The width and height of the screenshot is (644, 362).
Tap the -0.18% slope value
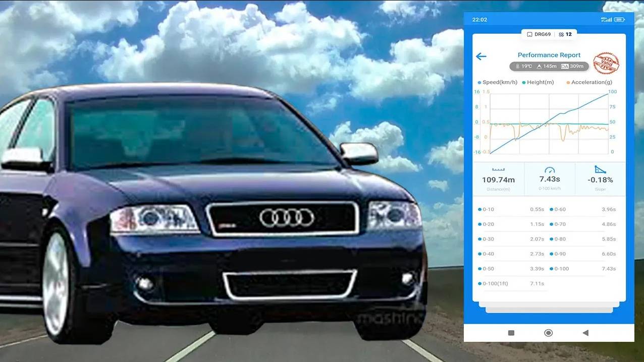point(600,180)
